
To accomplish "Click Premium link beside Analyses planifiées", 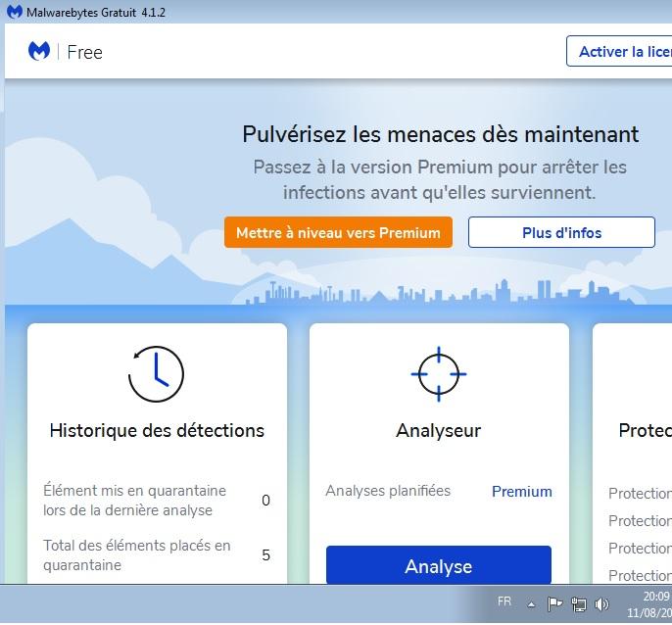I will click(521, 491).
